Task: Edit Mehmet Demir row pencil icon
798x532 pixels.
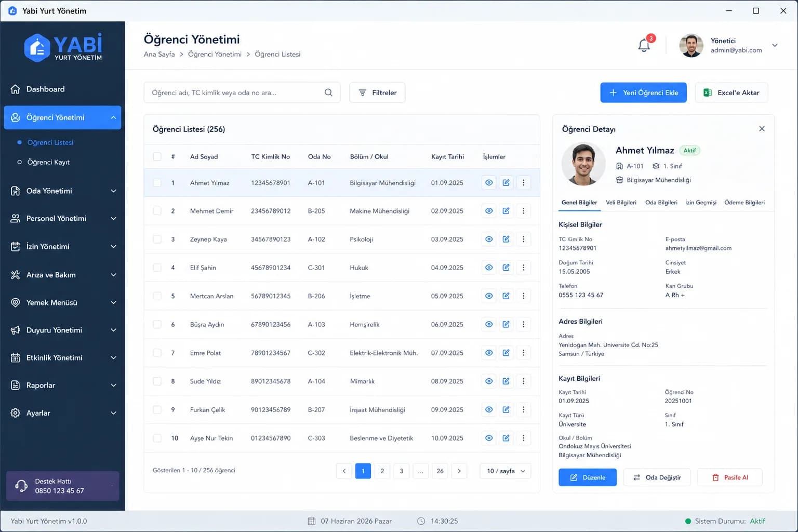Action: [x=506, y=211]
